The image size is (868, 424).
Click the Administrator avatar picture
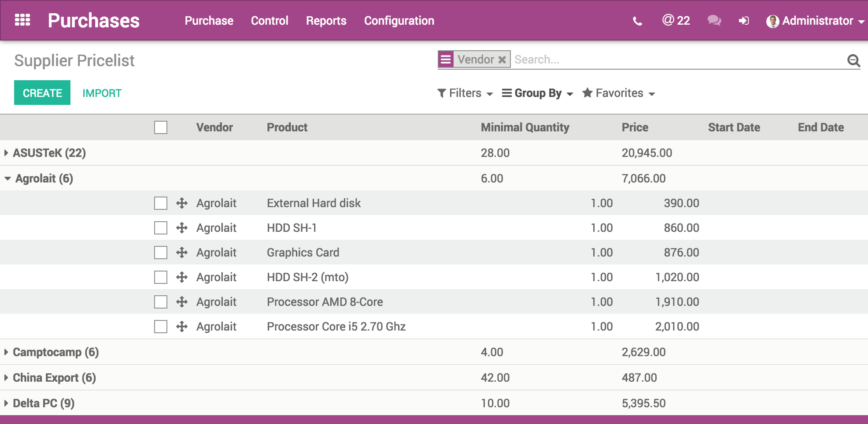coord(772,20)
